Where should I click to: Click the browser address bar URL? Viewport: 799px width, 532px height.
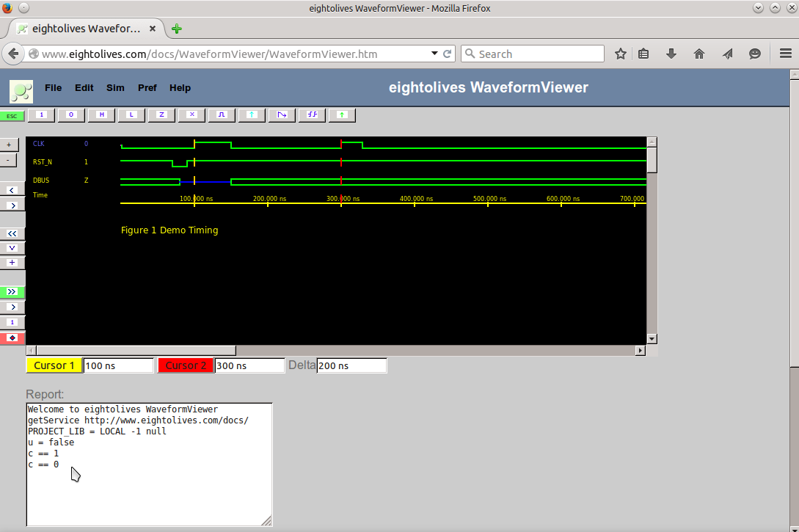pyautogui.click(x=209, y=54)
